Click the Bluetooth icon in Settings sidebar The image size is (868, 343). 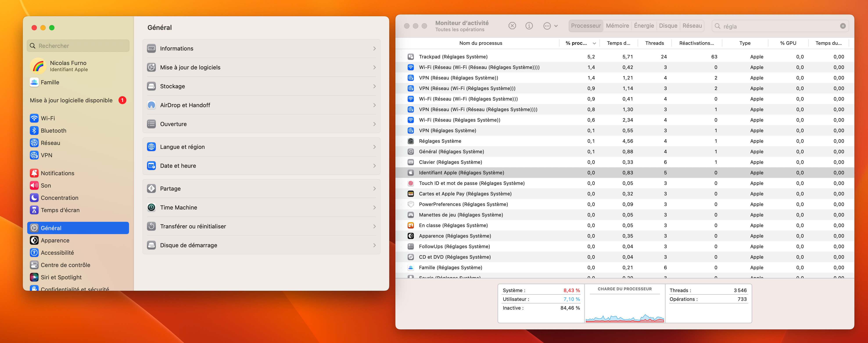[x=34, y=130]
